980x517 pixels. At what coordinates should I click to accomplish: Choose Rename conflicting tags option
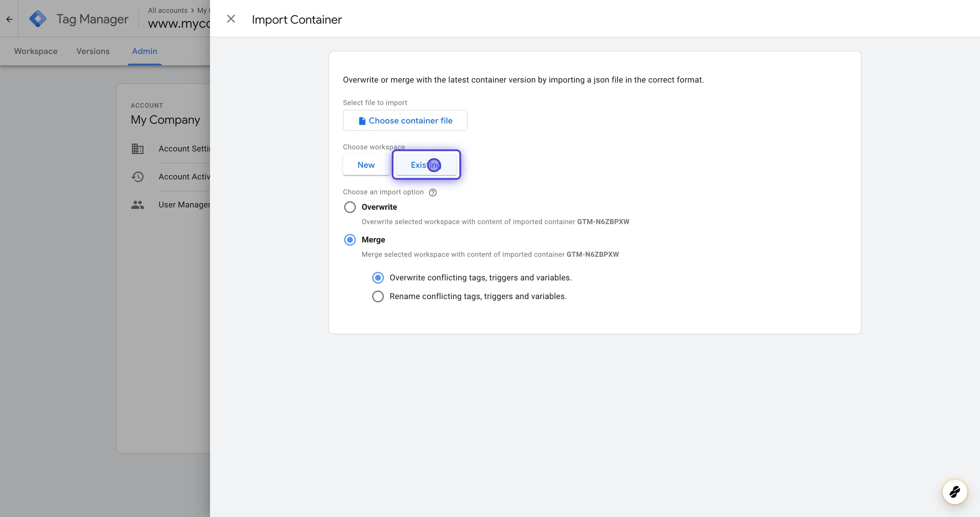(378, 296)
